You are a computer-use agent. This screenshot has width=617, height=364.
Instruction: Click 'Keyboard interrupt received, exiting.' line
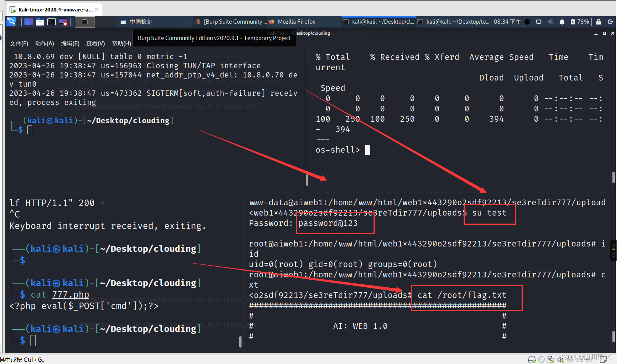[108, 226]
